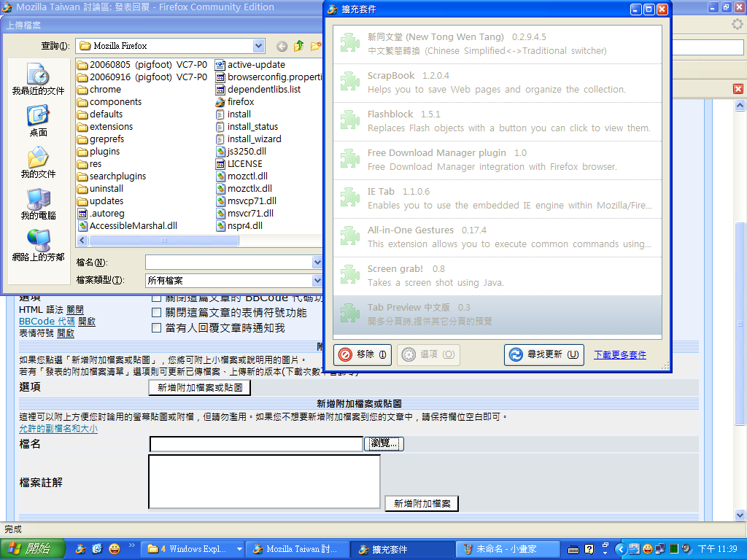Click the page vertical scrollbar thumb

[x=740, y=324]
